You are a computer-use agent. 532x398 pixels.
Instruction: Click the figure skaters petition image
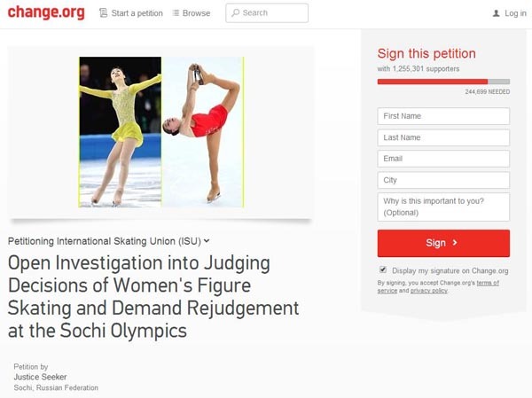point(161,132)
